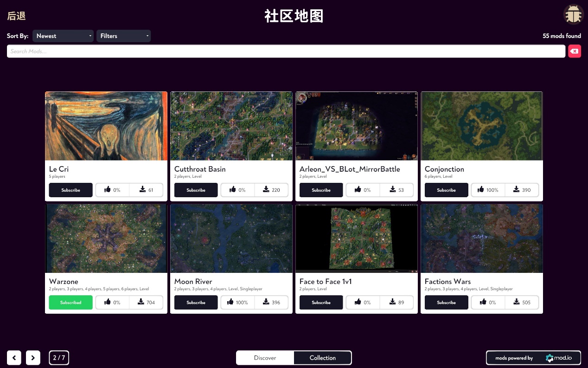
Task: Switch to the Collection tab
Action: (323, 358)
